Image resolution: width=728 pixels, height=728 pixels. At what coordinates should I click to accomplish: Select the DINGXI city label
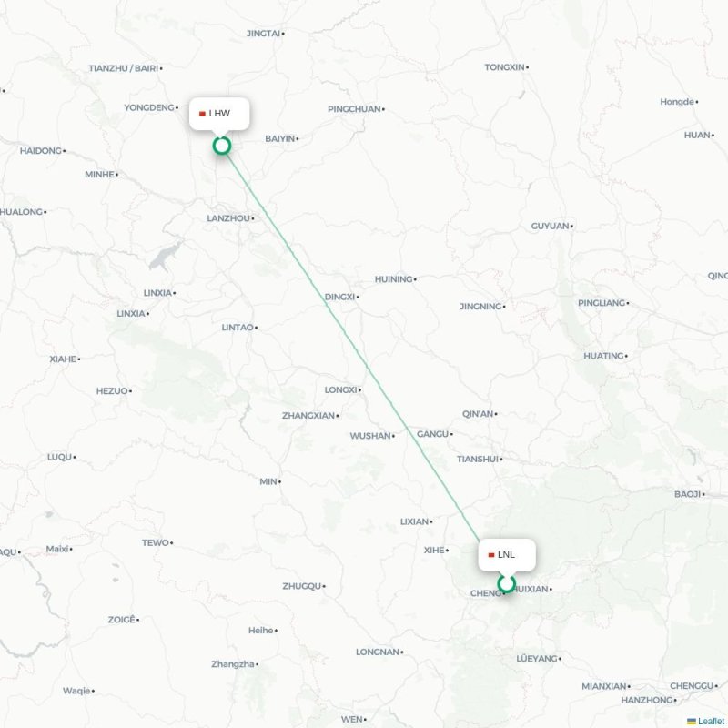click(341, 297)
